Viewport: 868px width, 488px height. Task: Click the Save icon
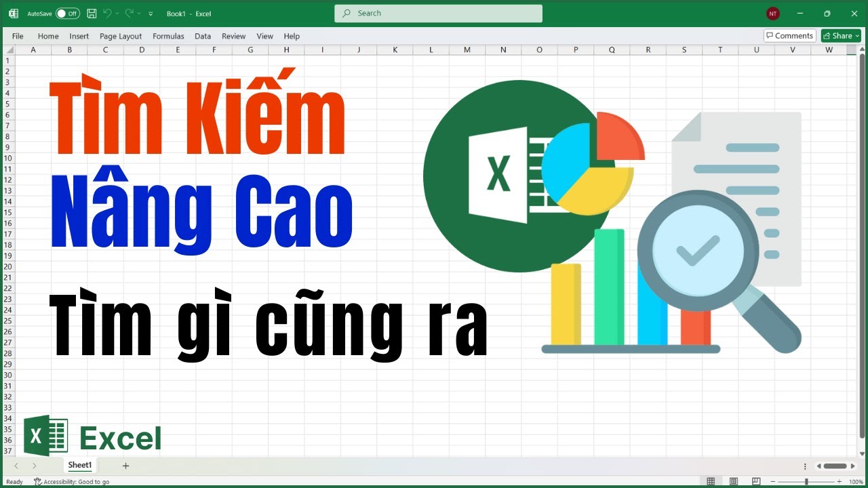pos(92,14)
